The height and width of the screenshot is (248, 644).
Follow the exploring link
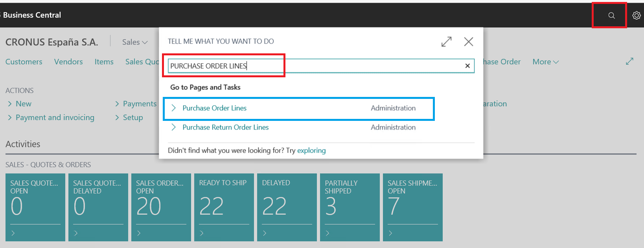(x=311, y=150)
